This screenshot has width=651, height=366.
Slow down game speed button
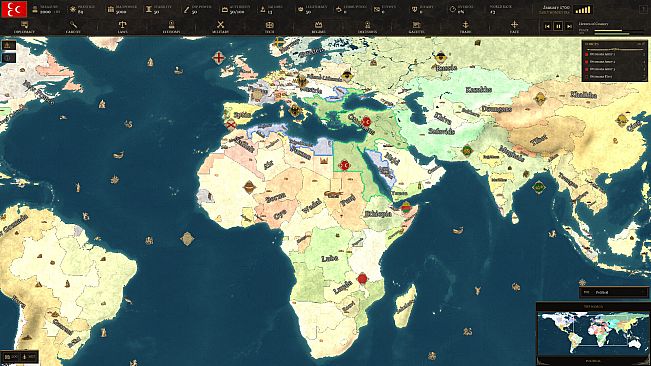[547, 26]
